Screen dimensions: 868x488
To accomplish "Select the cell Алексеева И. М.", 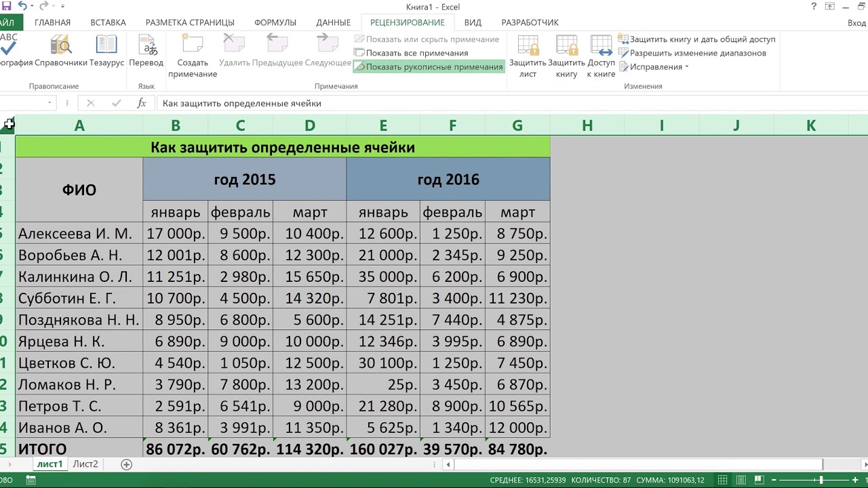I will click(79, 233).
